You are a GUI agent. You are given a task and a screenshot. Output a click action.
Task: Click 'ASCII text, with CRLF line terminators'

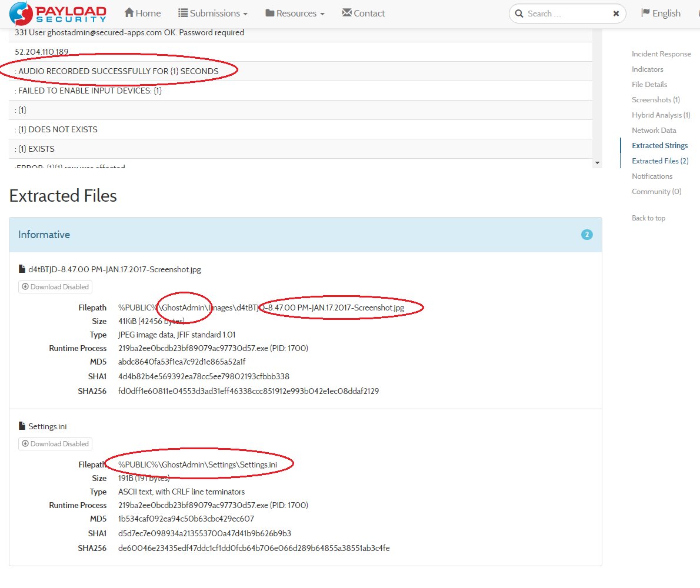(x=181, y=492)
